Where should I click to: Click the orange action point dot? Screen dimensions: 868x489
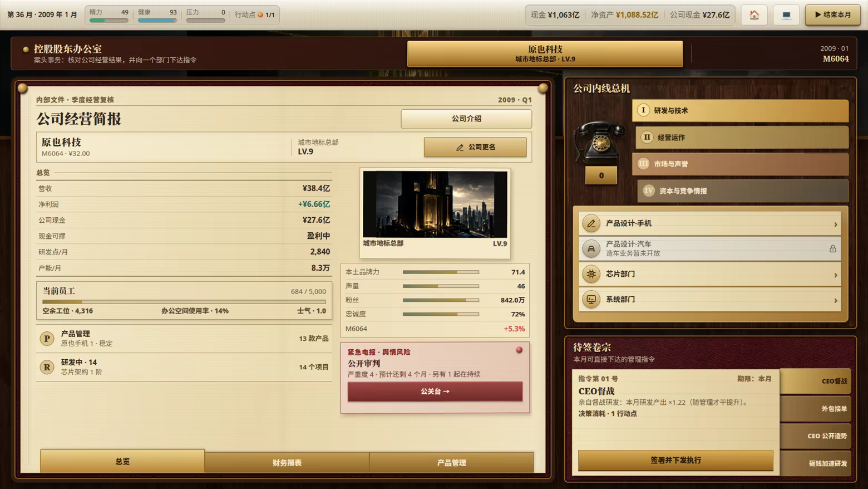260,15
